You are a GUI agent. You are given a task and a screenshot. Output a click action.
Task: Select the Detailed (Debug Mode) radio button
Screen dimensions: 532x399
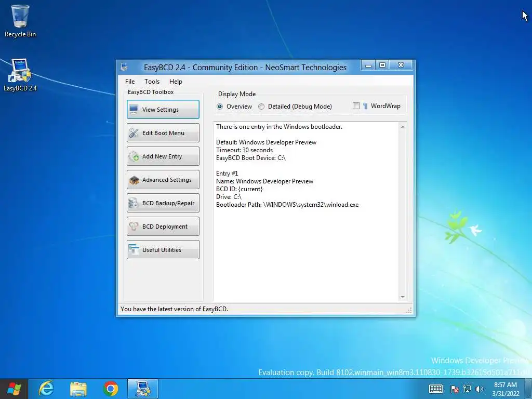point(261,107)
